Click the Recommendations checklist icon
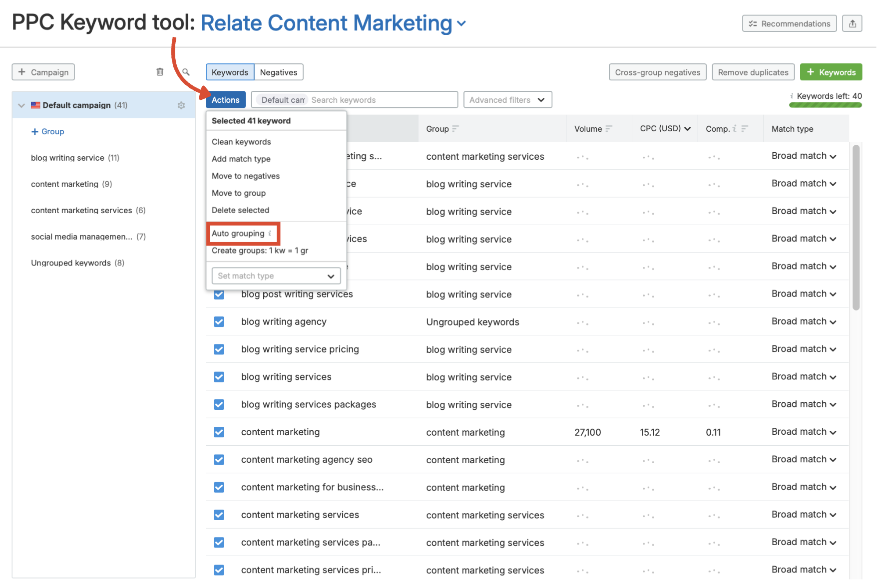 pyautogui.click(x=753, y=23)
